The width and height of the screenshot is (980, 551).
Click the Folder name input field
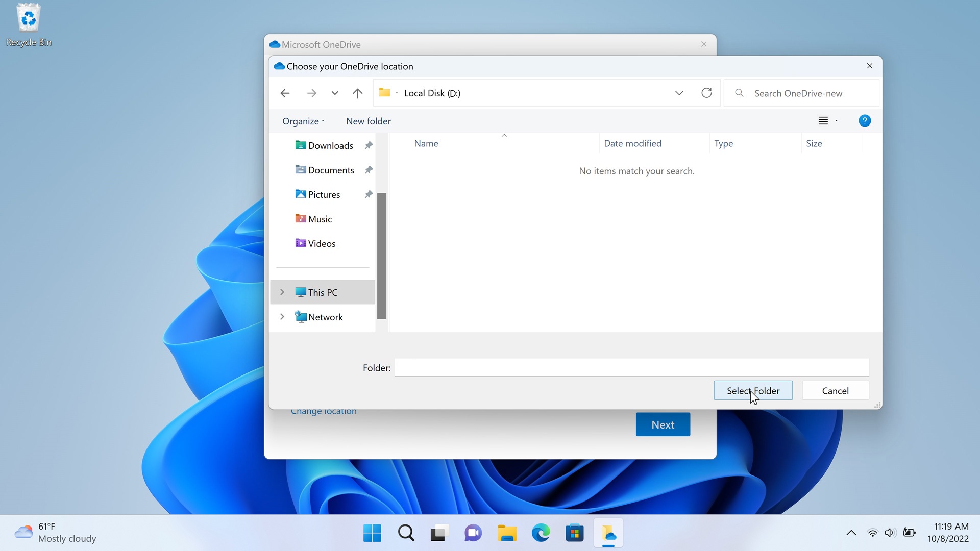coord(631,367)
